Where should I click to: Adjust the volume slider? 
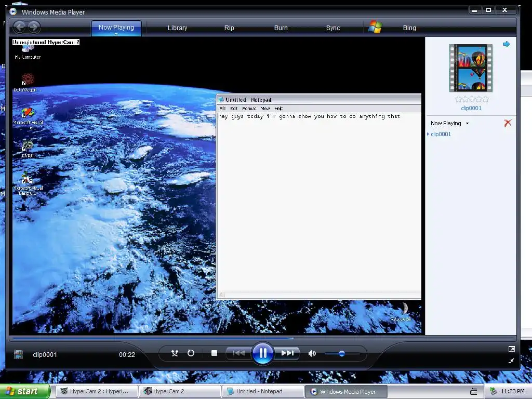[342, 353]
